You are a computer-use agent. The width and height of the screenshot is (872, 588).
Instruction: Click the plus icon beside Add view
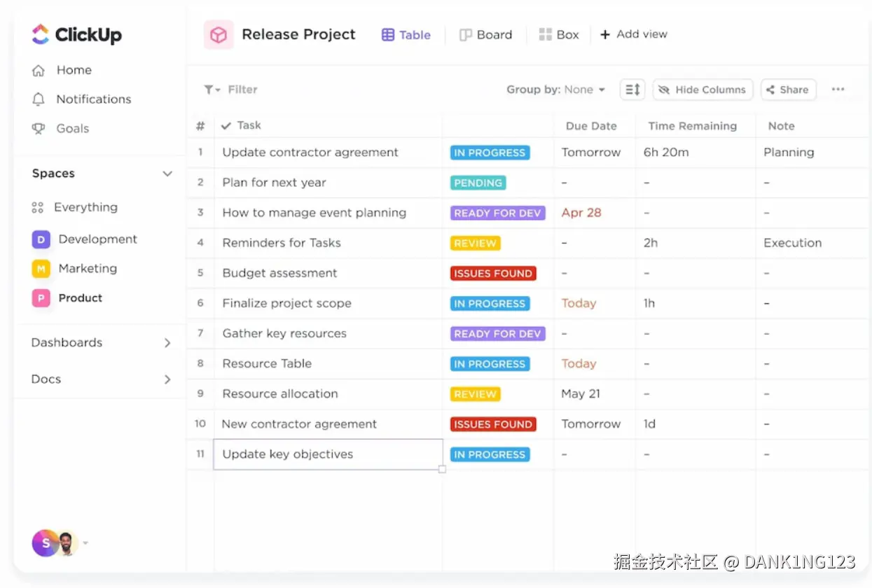(x=605, y=34)
